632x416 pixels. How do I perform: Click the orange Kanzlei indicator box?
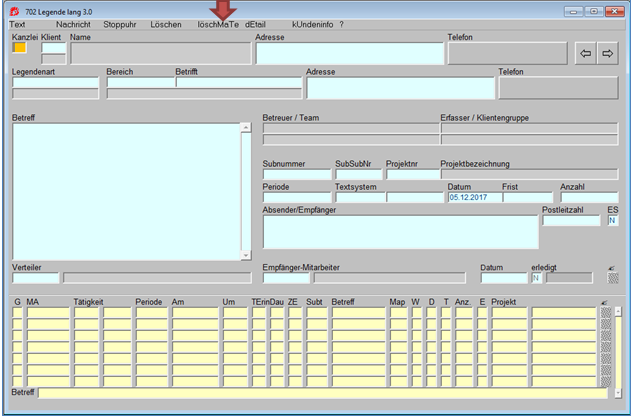[x=19, y=47]
